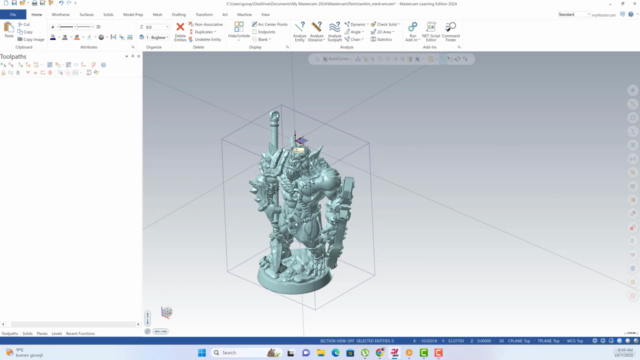Click the plus icon at top of right sidebar
This screenshot has height=360, width=640.
tap(633, 90)
